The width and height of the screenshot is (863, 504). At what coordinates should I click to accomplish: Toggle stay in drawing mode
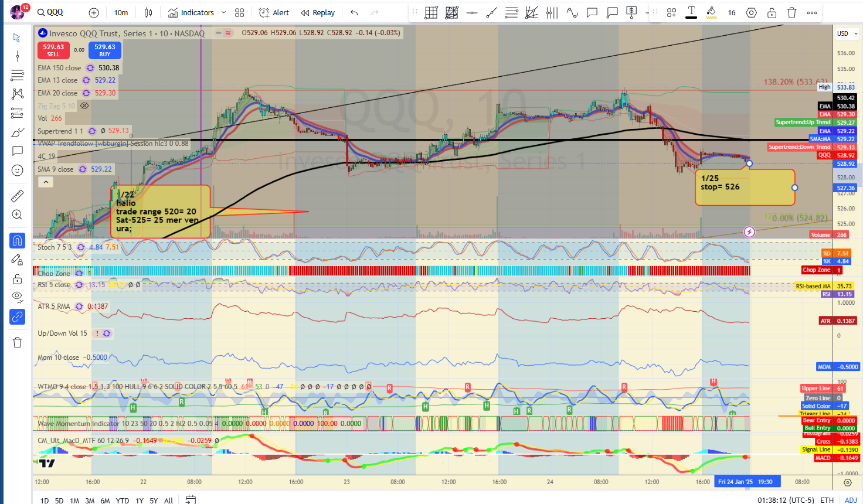point(17,260)
